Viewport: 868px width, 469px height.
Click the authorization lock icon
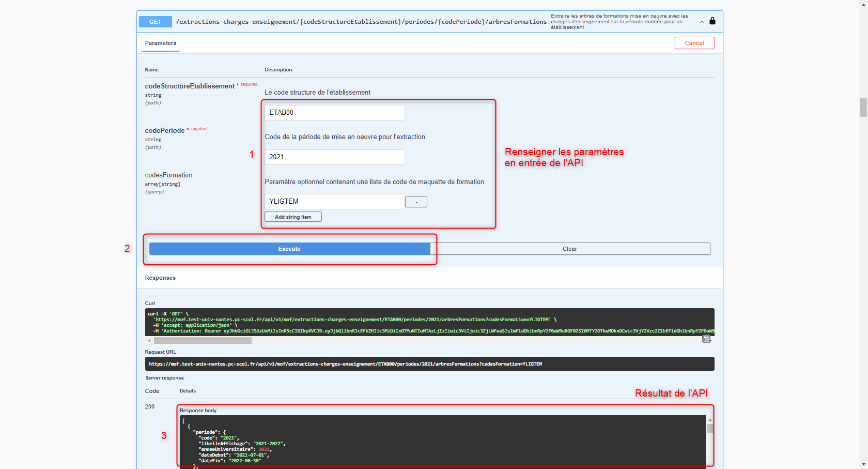[712, 21]
